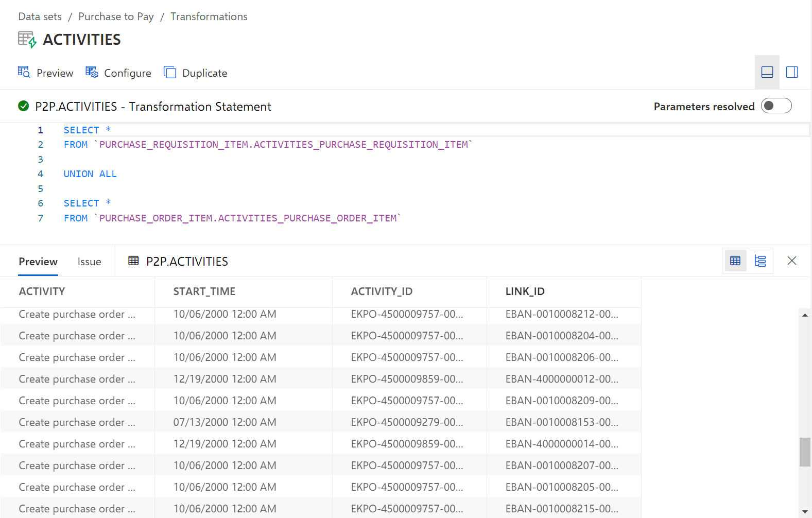Go to Data sets breadcrumb
The width and height of the screenshot is (812, 518).
click(x=40, y=16)
